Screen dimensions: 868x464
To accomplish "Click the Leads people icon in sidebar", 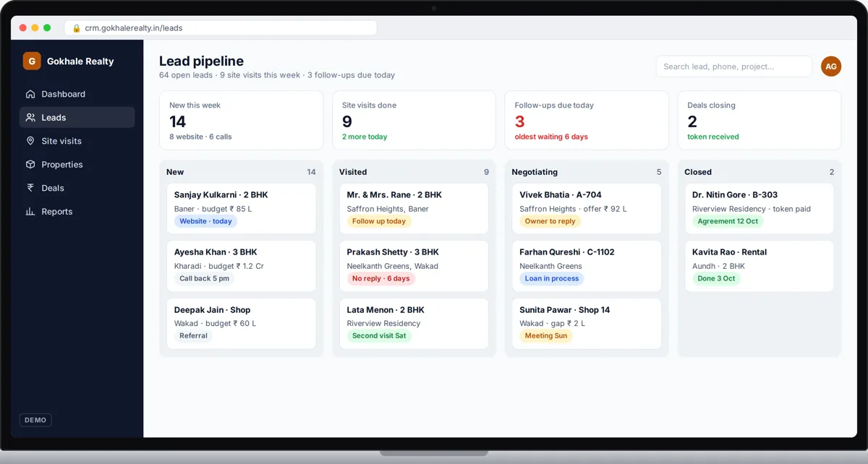I will pyautogui.click(x=30, y=117).
